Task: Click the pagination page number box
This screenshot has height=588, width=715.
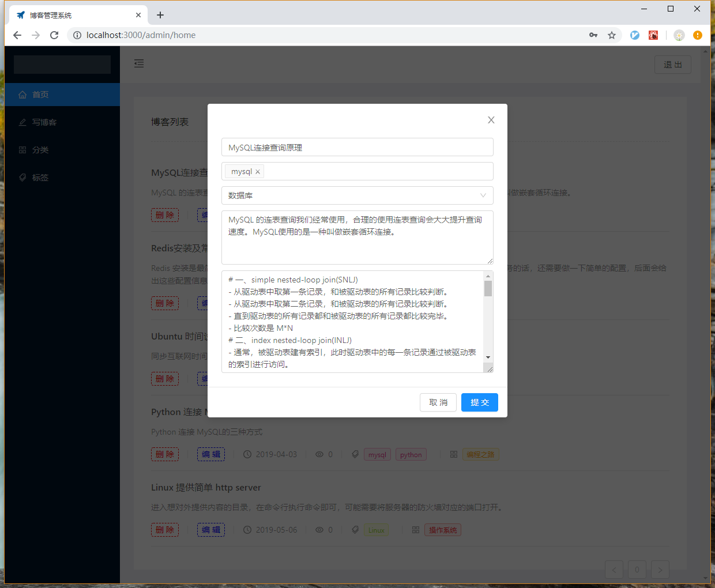Action: pos(637,570)
